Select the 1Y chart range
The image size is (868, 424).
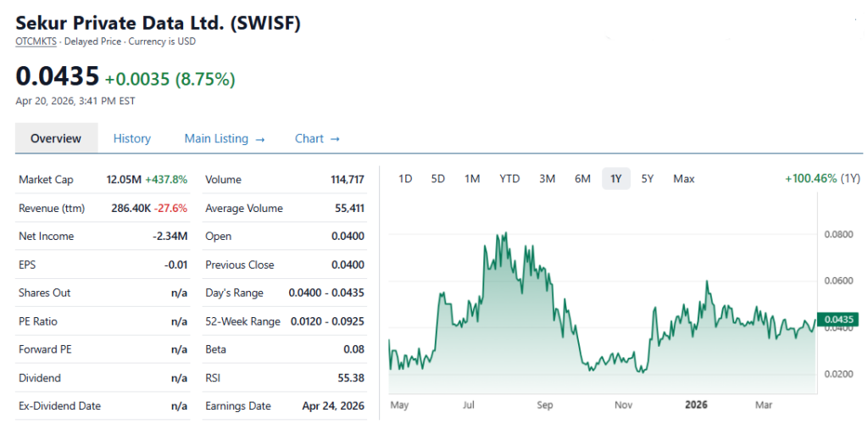(x=616, y=179)
